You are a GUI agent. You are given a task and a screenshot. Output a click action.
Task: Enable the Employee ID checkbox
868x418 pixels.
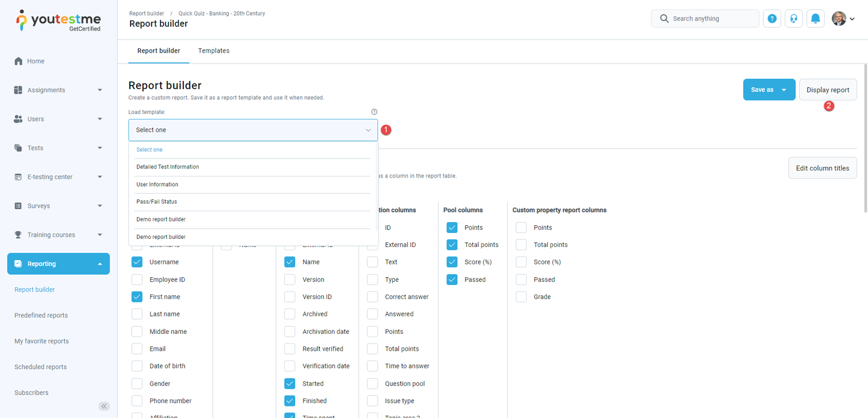pos(137,280)
